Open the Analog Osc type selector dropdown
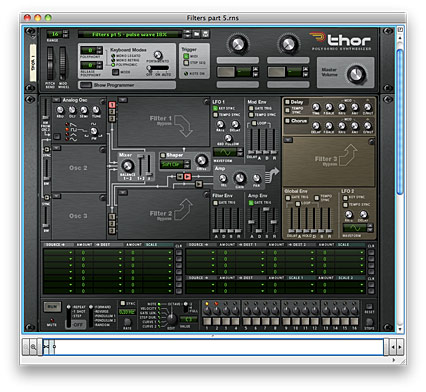This screenshot has height=392, width=426. click(x=56, y=99)
